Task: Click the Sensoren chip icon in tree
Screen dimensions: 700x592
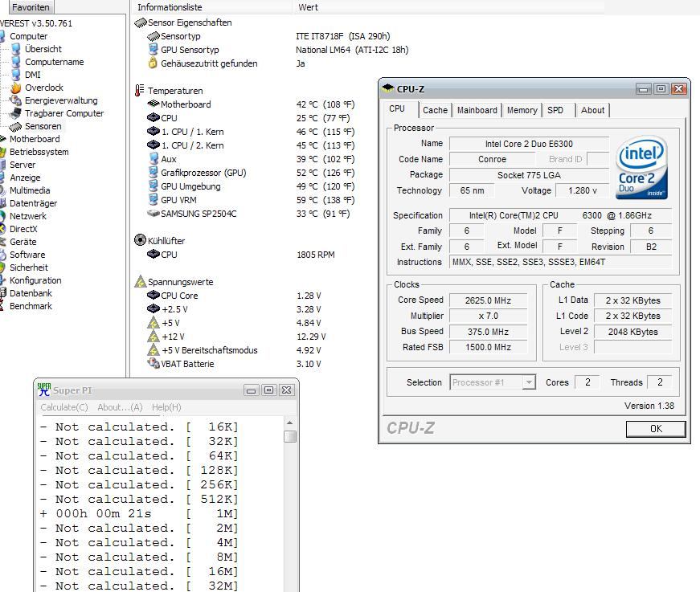Action: pyautogui.click(x=15, y=126)
